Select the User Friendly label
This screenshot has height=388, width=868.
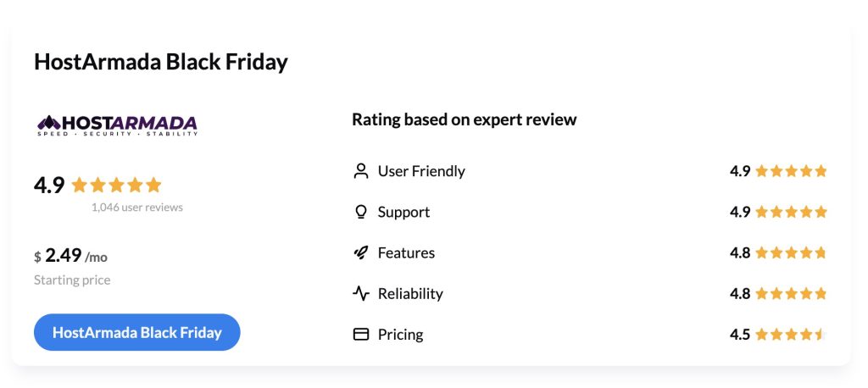[421, 171]
